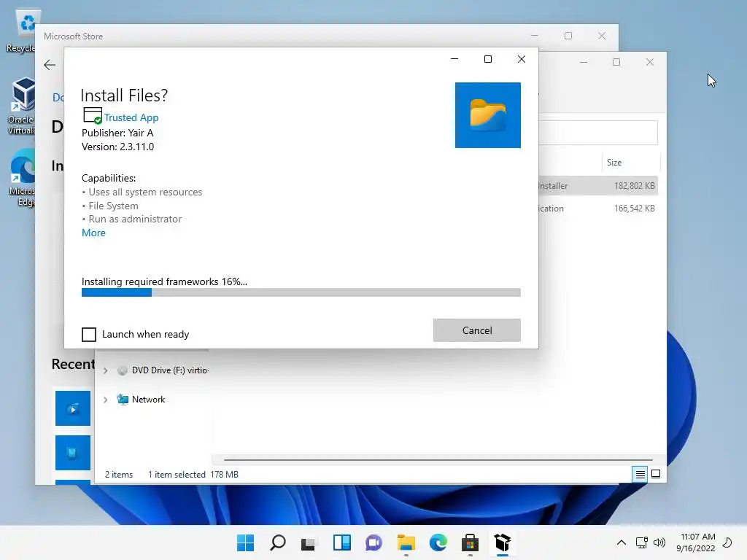Maximize the Install Files dialog
This screenshot has width=747, height=560.
pos(488,59)
